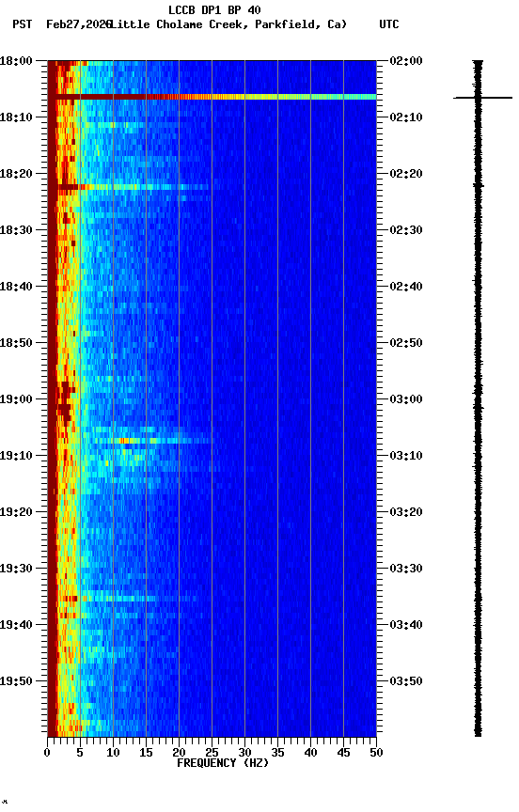This screenshot has width=519, height=812.
Task: Click the 03:00 UTC time label
Action: [406, 399]
